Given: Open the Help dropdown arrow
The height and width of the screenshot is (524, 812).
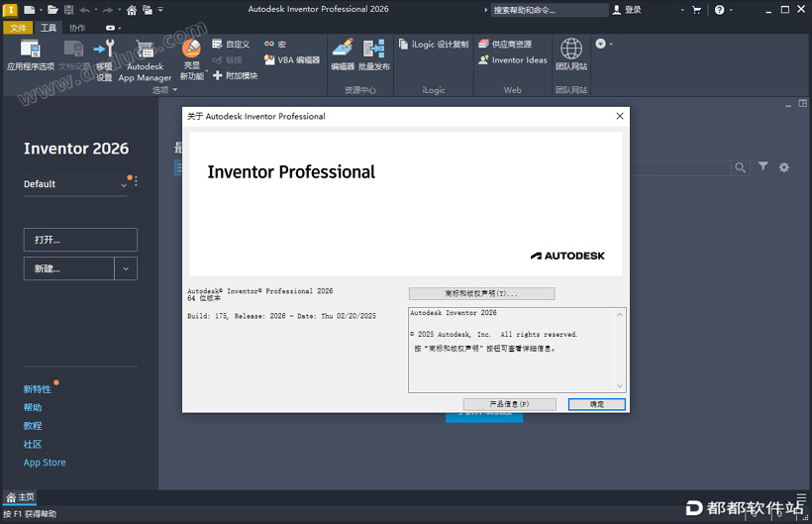Looking at the screenshot, I should pyautogui.click(x=731, y=10).
